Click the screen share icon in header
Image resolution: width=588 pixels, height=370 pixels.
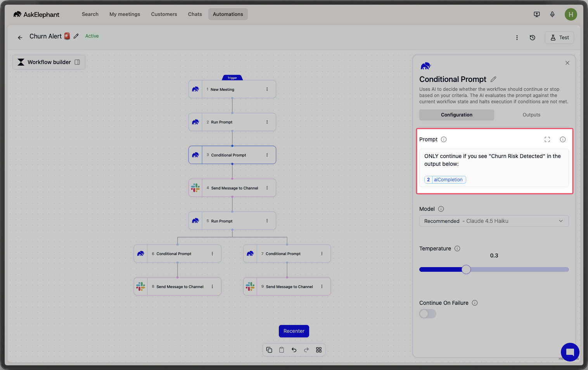pos(537,14)
